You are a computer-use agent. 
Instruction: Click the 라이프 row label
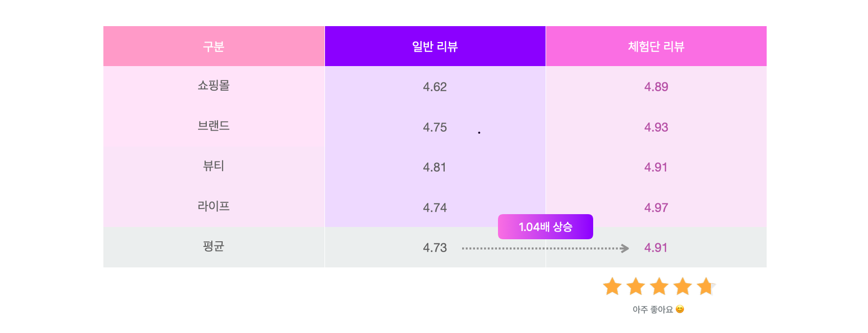click(x=214, y=206)
